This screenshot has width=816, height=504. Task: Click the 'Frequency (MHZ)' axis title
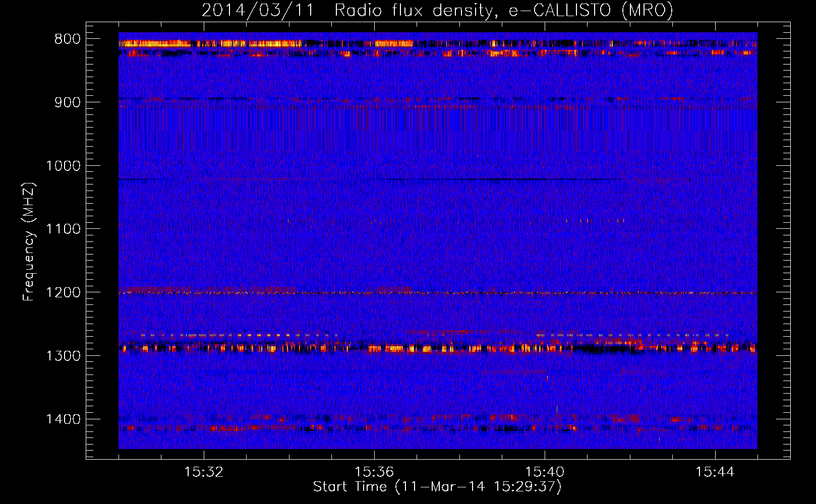(x=29, y=241)
